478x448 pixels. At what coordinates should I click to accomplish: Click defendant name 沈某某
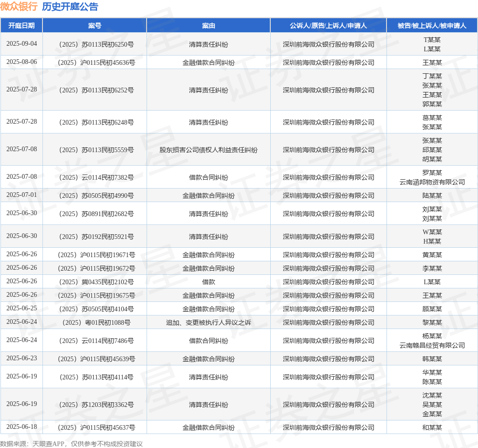pos(432,396)
